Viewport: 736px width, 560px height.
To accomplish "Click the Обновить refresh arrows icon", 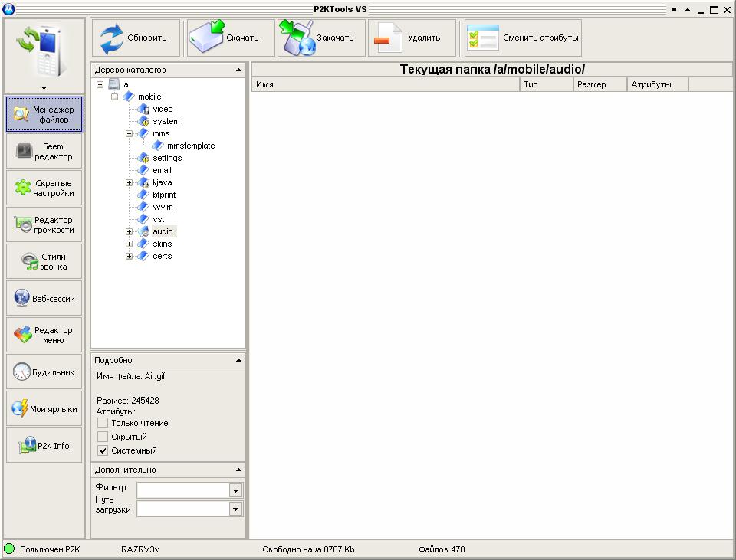I will tap(111, 38).
